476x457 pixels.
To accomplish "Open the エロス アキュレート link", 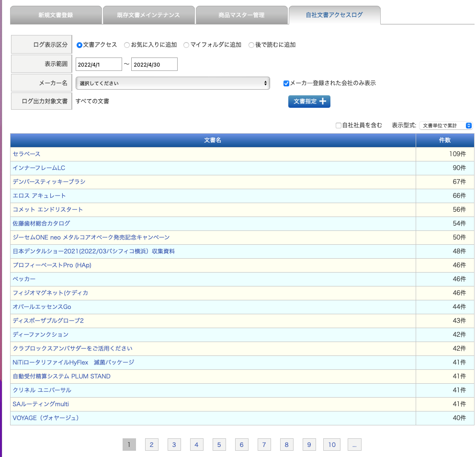I will pos(39,196).
